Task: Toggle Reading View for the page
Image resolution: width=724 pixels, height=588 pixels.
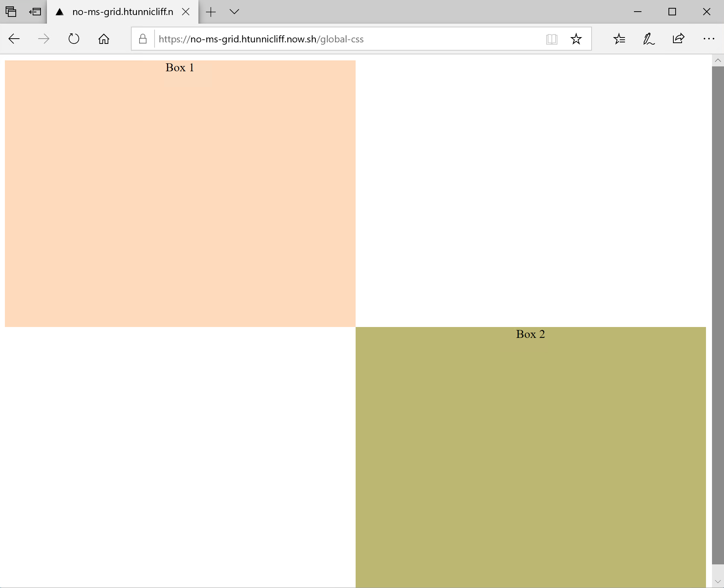Action: pyautogui.click(x=551, y=39)
